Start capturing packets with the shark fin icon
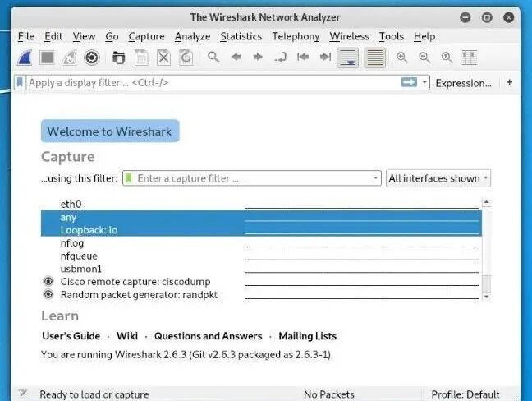 tap(25, 58)
